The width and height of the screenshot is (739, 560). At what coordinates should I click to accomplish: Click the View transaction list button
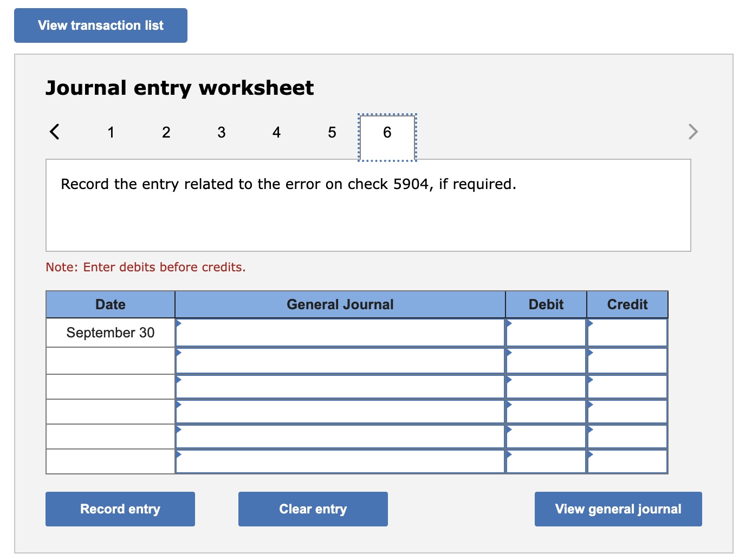[100, 25]
